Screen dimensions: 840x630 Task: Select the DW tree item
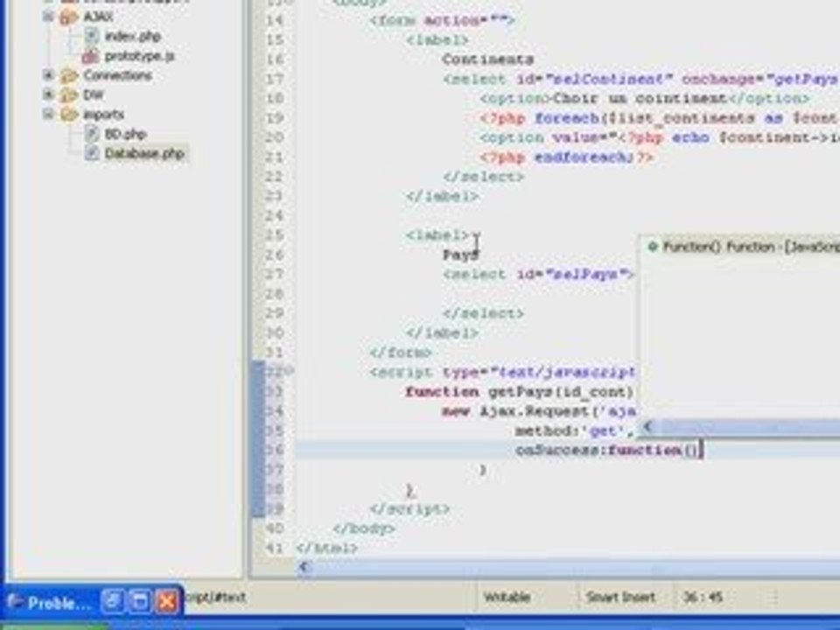coord(94,95)
